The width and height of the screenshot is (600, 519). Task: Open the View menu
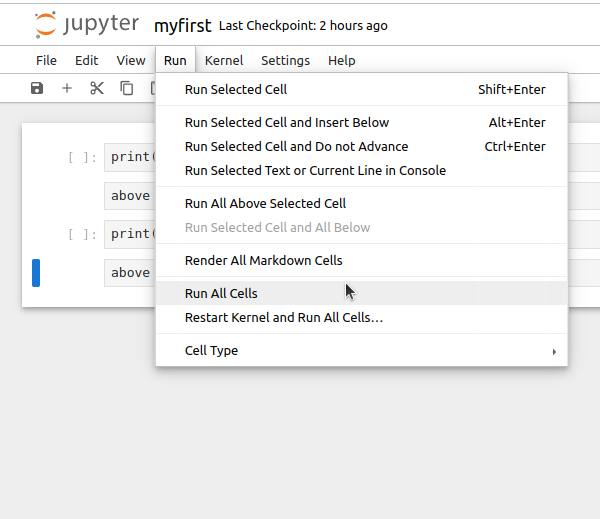click(x=131, y=60)
